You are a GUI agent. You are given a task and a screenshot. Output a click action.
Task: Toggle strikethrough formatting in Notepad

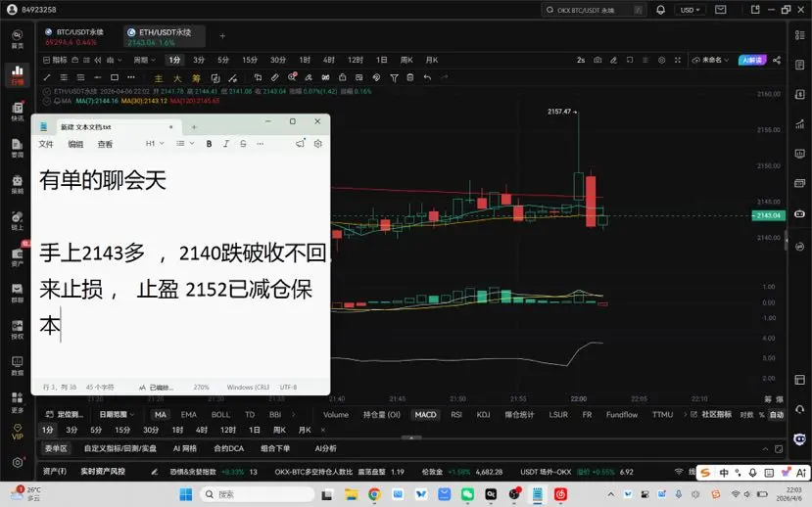pyautogui.click(x=243, y=144)
